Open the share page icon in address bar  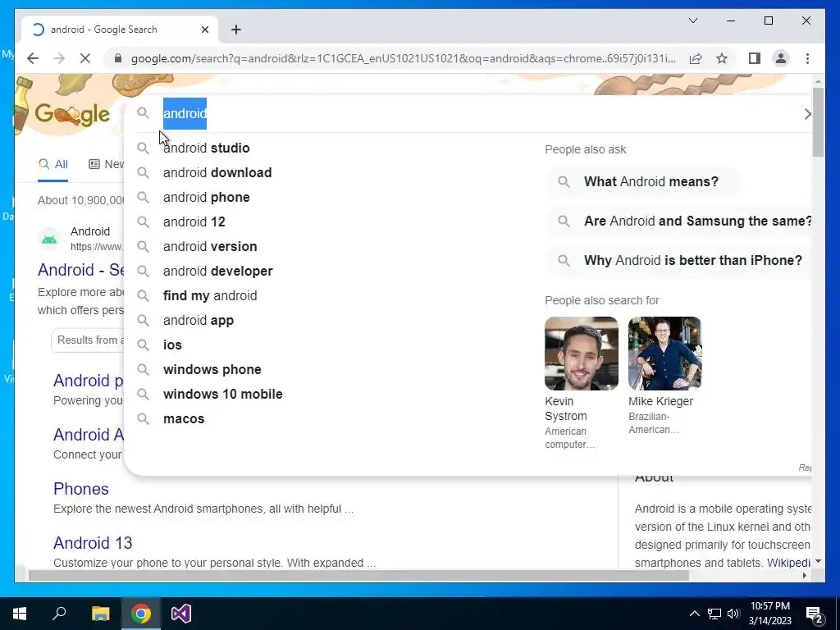(696, 58)
